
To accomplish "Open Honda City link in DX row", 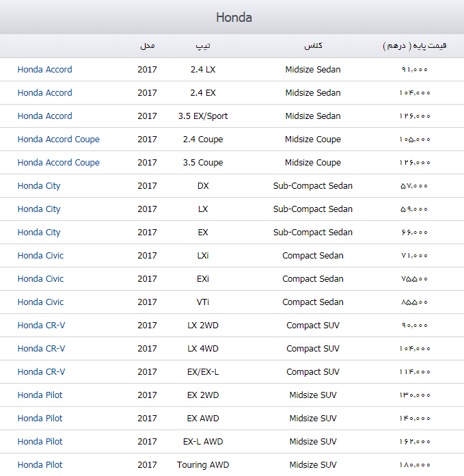I will (39, 186).
